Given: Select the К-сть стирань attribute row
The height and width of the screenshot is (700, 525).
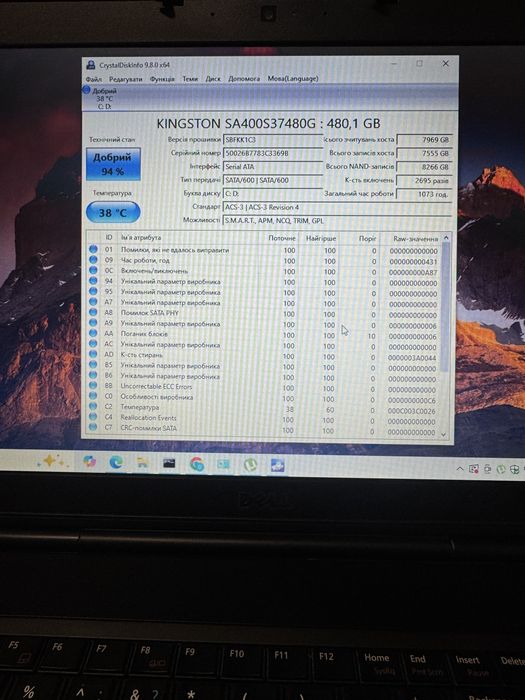Looking at the screenshot, I should tap(263, 356).
